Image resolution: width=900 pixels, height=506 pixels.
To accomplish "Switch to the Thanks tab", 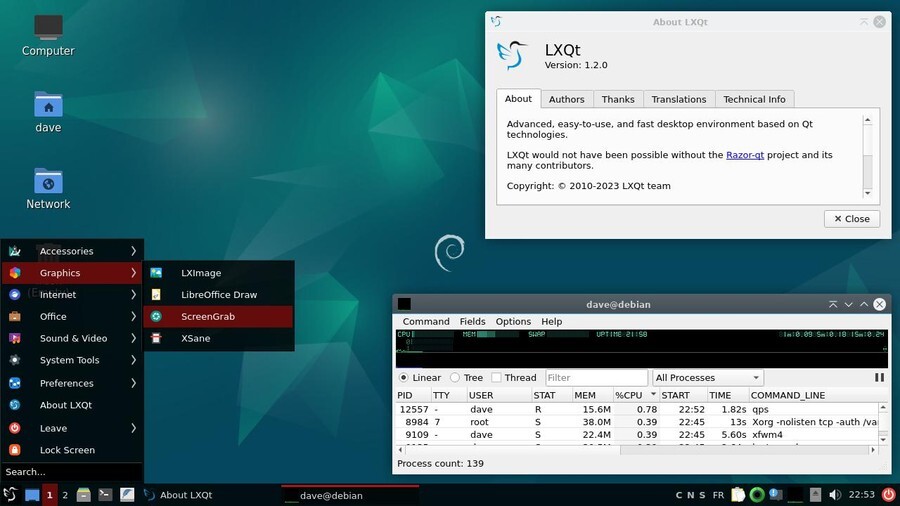I will (618, 99).
